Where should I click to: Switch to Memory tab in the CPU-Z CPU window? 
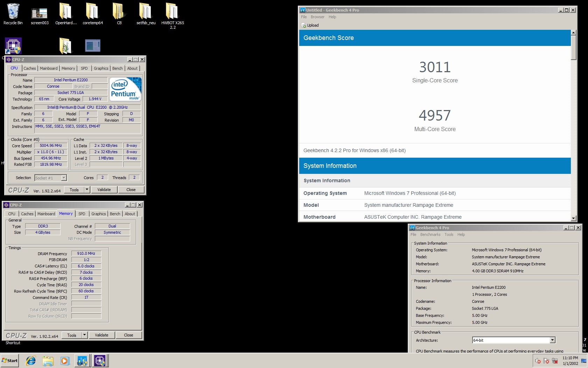click(x=68, y=68)
